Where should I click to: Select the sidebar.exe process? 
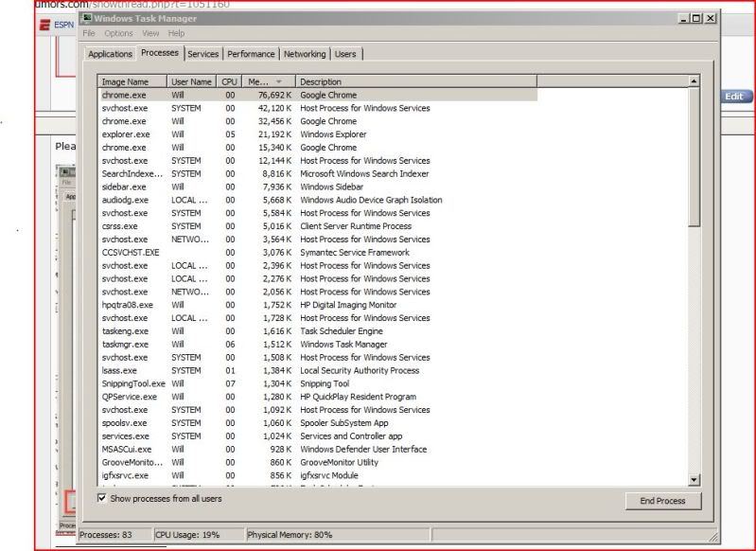click(x=317, y=187)
